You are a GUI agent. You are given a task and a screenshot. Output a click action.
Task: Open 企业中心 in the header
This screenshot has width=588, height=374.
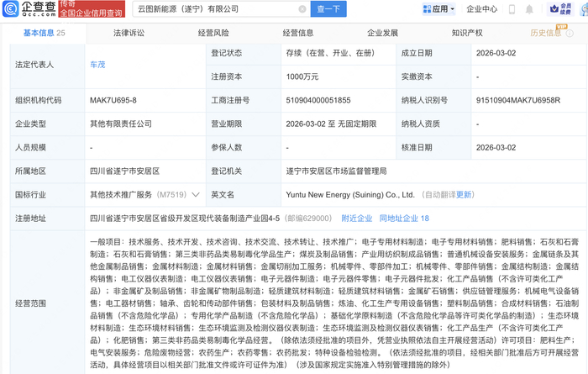481,9
